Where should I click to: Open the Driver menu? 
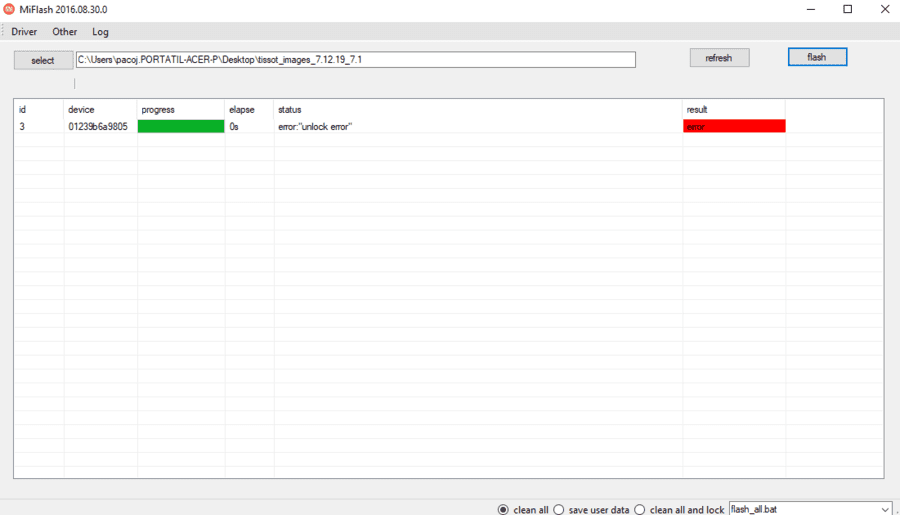pyautogui.click(x=24, y=32)
